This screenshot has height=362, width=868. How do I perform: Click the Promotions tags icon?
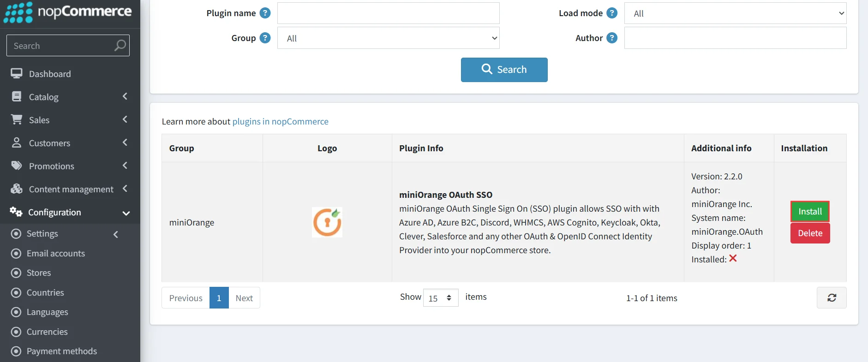coord(17,166)
